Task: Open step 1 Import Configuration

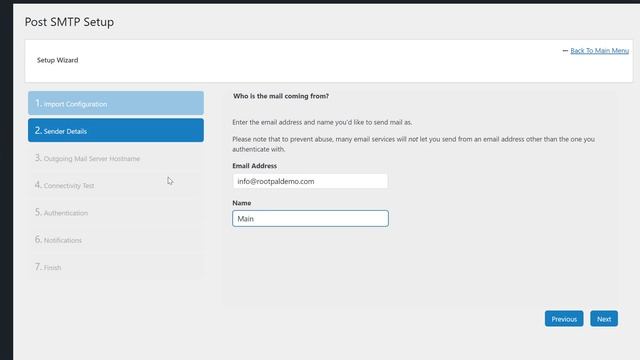Action: [116, 103]
